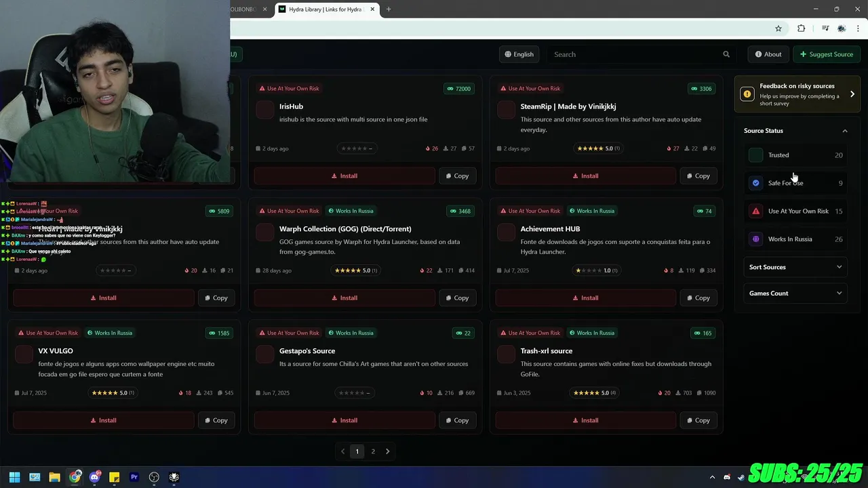Screen dimensions: 868x488
Task: Click the 3306 games badge on SteamRip
Action: (701, 89)
